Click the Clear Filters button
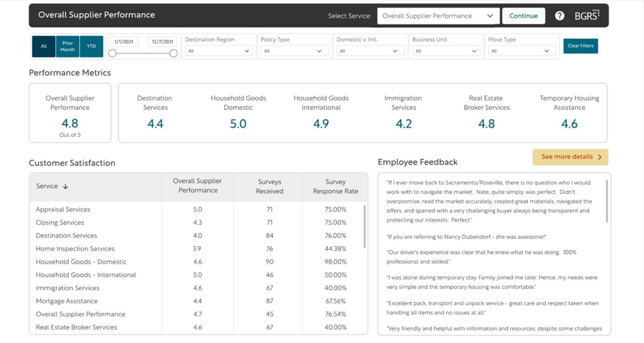The width and height of the screenshot is (644, 343). pos(581,46)
